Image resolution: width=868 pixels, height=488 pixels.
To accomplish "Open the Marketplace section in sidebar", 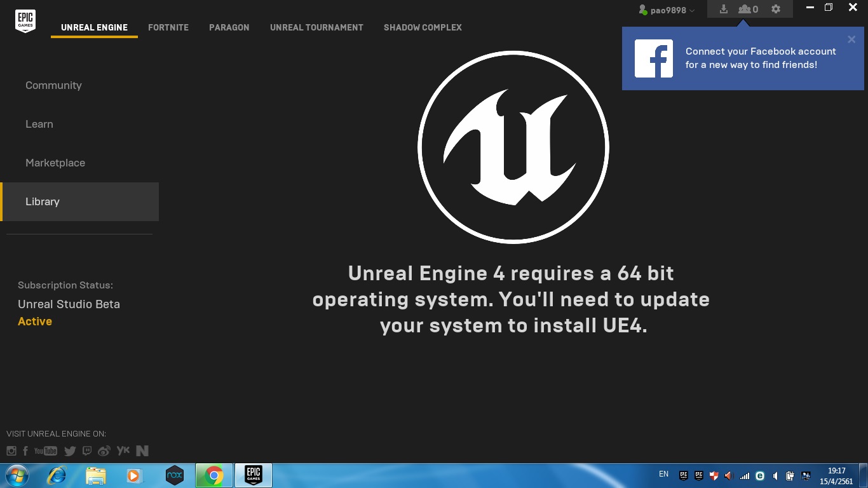I will pyautogui.click(x=79, y=163).
